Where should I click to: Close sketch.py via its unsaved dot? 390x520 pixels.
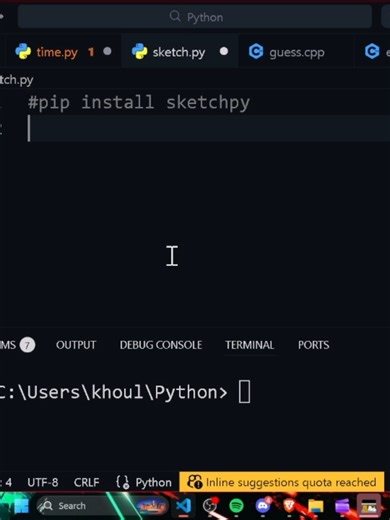pos(224,51)
